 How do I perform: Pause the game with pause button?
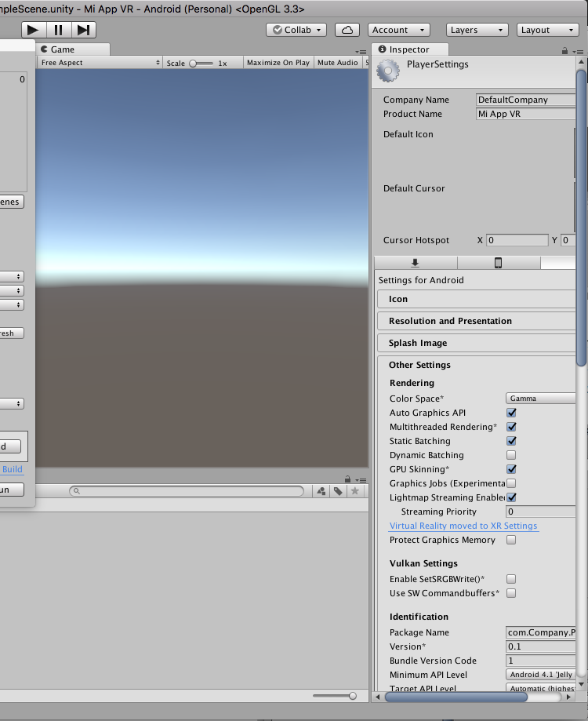click(x=58, y=30)
